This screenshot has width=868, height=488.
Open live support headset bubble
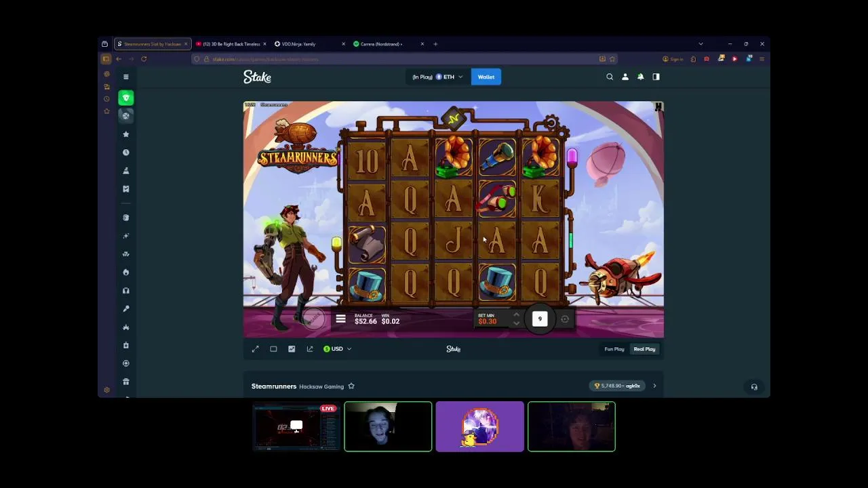point(754,387)
